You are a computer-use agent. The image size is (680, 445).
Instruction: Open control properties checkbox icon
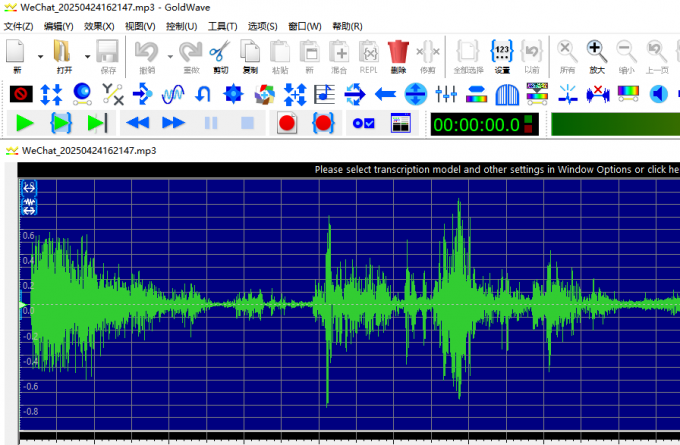pos(363,124)
